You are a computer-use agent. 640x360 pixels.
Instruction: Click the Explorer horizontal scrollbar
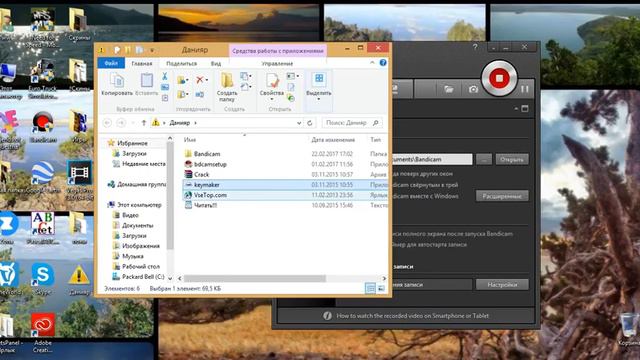point(255,278)
